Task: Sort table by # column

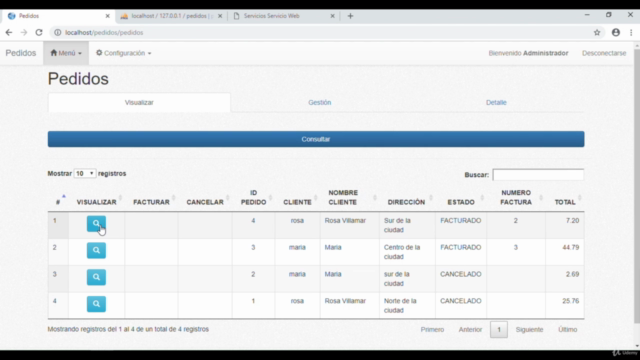Action: [58, 198]
